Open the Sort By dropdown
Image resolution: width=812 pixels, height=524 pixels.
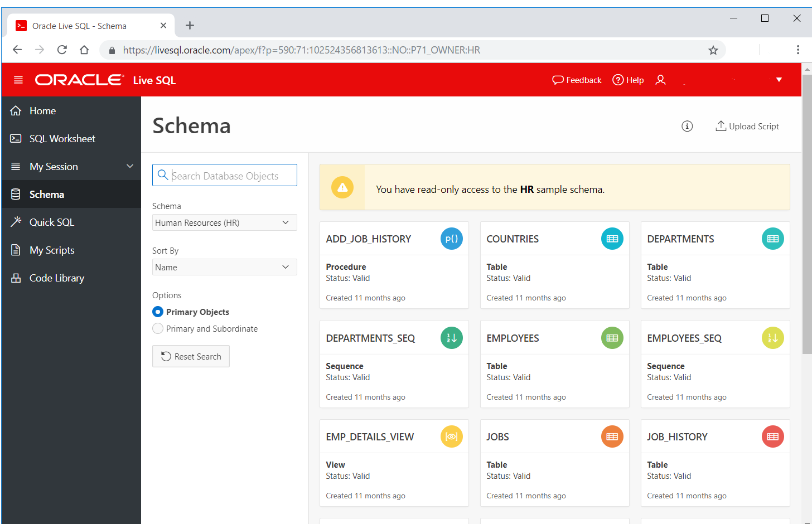click(224, 267)
